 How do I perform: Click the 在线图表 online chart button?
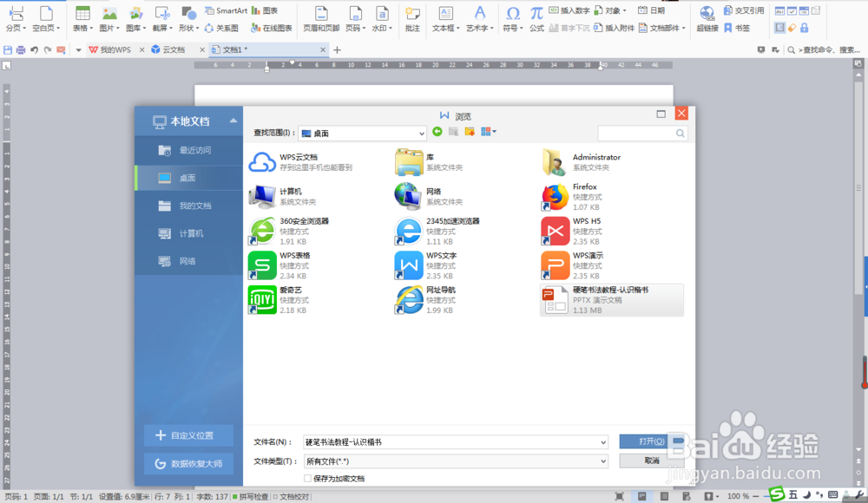[x=271, y=28]
